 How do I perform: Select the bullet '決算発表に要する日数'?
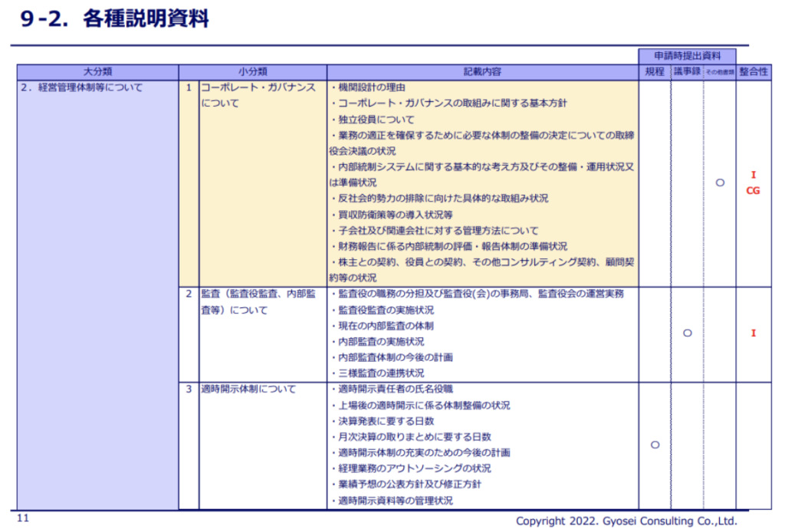[x=382, y=422]
